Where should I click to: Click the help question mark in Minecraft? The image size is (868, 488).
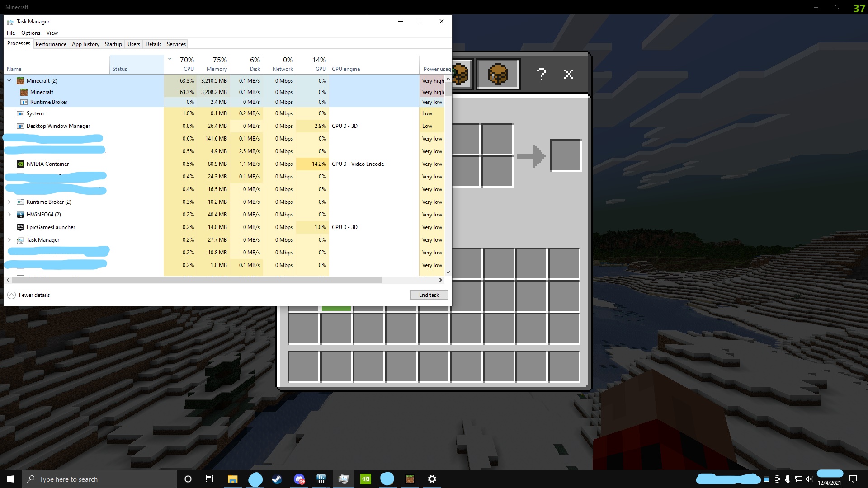pos(542,74)
